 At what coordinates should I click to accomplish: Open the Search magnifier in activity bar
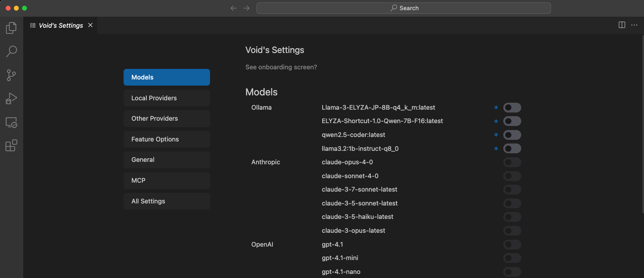click(11, 51)
